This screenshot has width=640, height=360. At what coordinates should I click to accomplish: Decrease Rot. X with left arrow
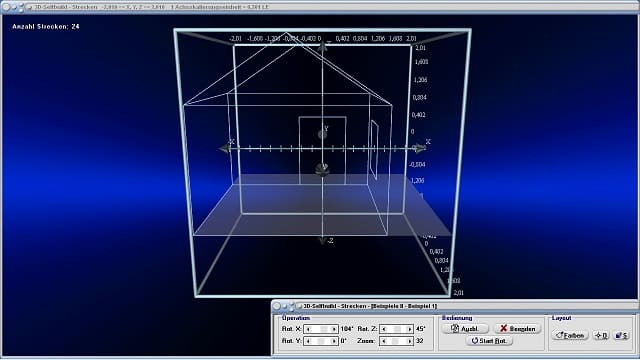[x=308, y=329]
